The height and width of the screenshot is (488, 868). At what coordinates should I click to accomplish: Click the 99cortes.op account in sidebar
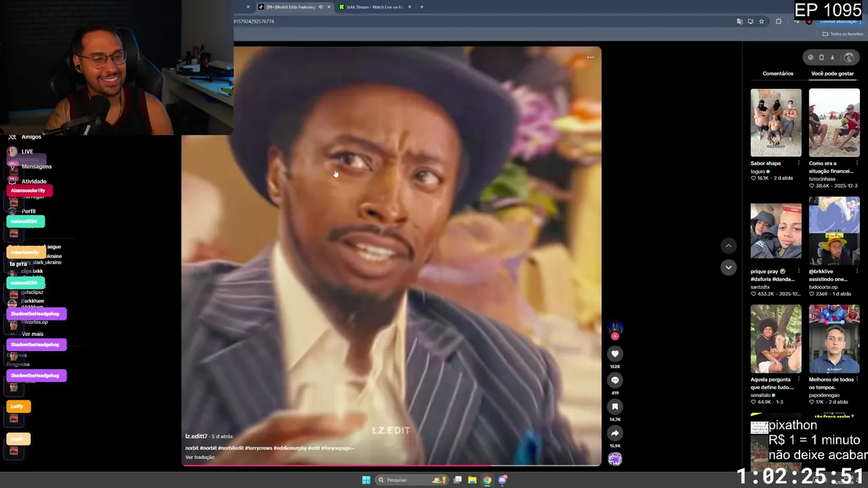(34, 322)
